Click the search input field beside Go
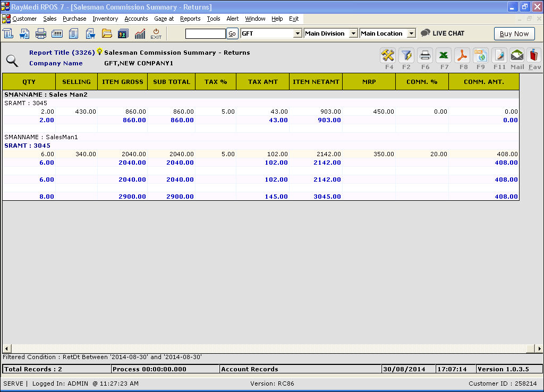The width and height of the screenshot is (544, 392). pyautogui.click(x=205, y=33)
